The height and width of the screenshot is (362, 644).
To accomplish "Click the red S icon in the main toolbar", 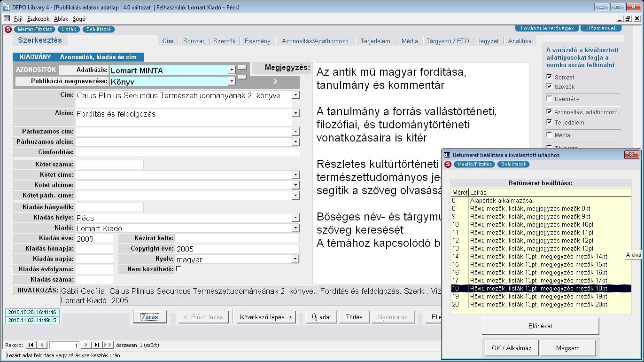I will [8, 29].
